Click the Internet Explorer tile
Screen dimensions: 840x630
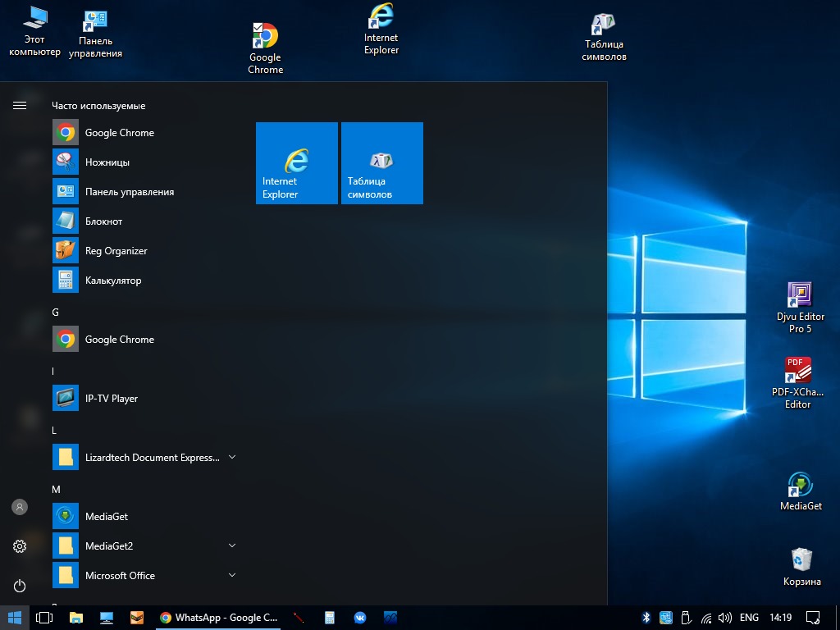(x=297, y=163)
